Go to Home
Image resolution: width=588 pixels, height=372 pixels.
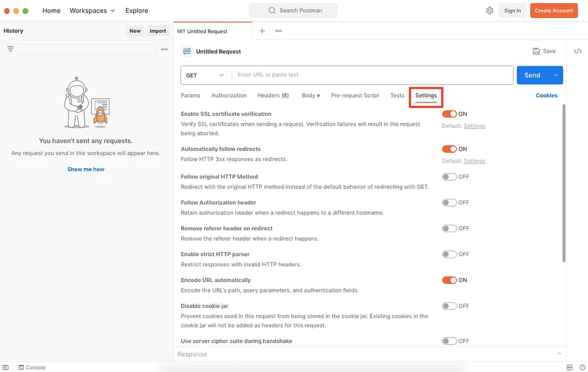pyautogui.click(x=51, y=10)
